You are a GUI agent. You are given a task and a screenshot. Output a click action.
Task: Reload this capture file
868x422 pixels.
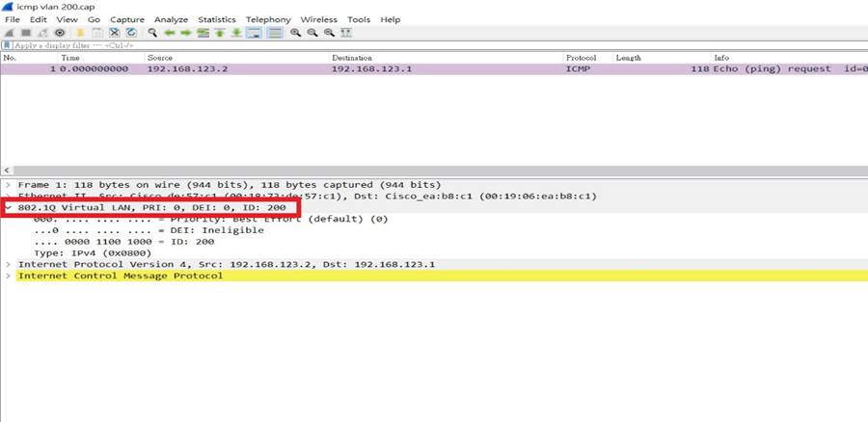[130, 33]
